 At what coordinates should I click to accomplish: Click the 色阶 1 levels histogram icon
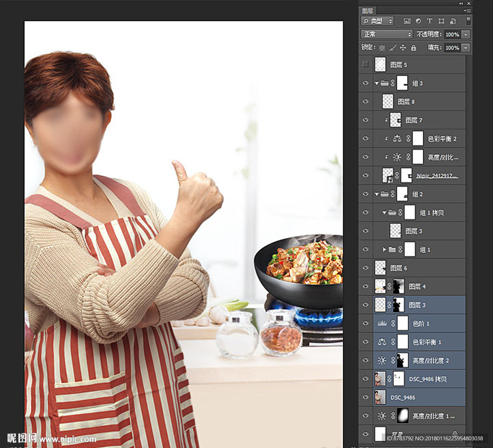pyautogui.click(x=382, y=323)
